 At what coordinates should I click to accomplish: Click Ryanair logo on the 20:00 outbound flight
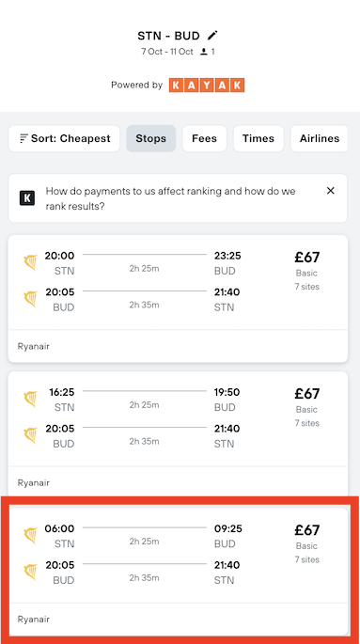(x=30, y=262)
